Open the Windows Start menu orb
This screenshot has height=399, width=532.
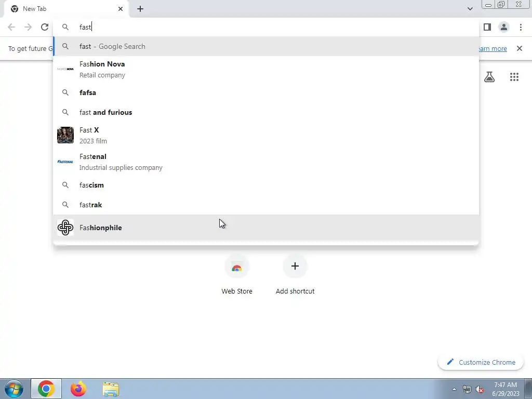[14, 389]
